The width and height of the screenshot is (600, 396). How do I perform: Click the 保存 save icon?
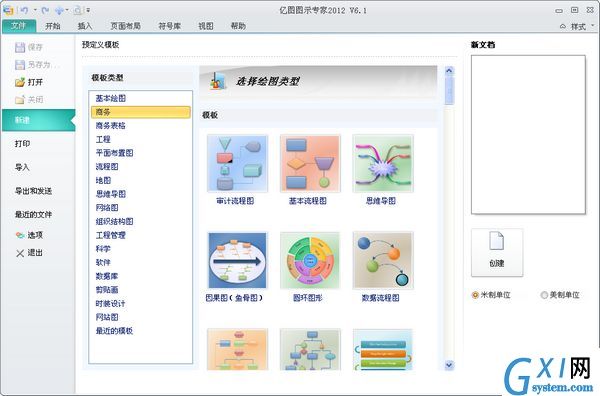20,47
